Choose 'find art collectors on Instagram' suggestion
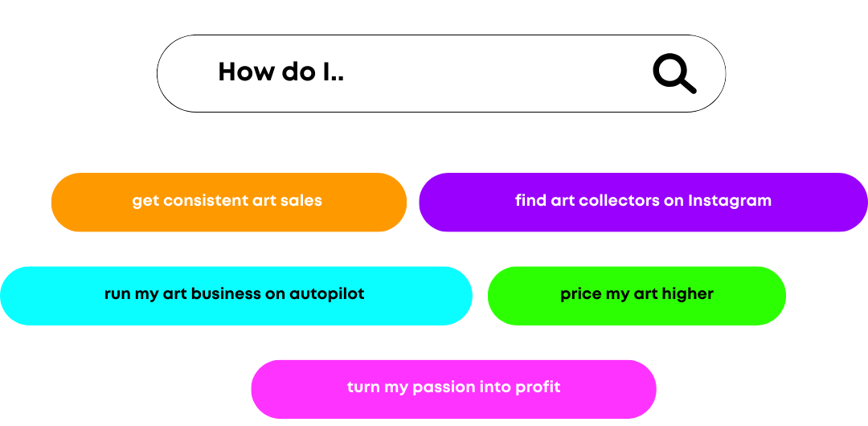The width and height of the screenshot is (868, 426). click(x=643, y=202)
